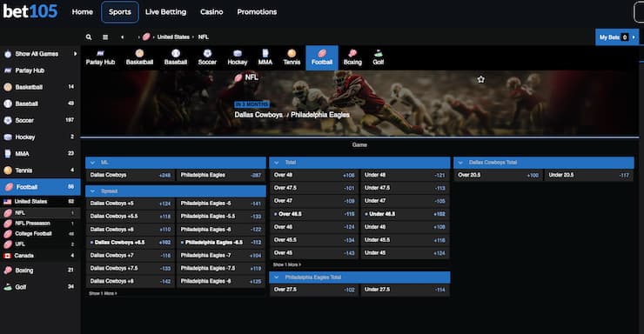Collapse the Philadelphia Eagles Total section
644x334 pixels.
click(277, 277)
